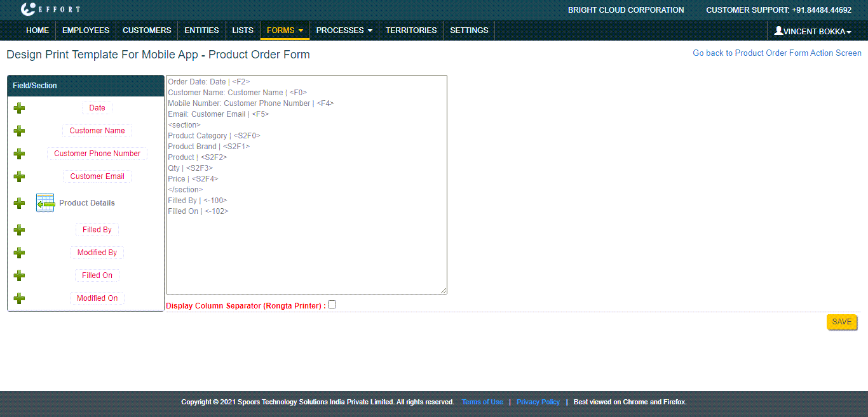
Task: Click the plus icon beside Date field
Action: [x=20, y=108]
